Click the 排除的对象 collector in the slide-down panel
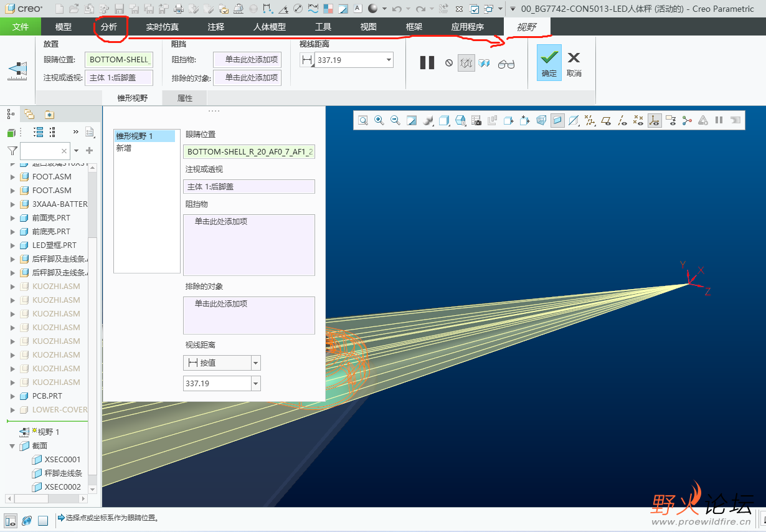 249,315
